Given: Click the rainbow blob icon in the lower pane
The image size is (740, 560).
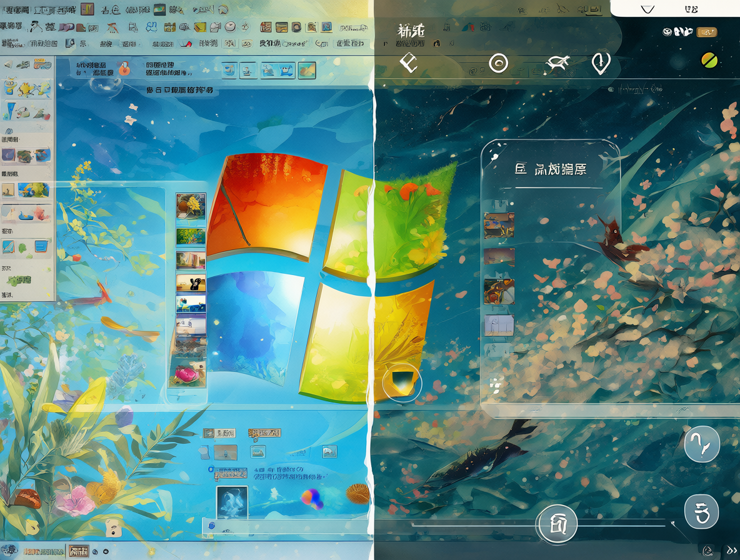Looking at the screenshot, I should (x=311, y=498).
